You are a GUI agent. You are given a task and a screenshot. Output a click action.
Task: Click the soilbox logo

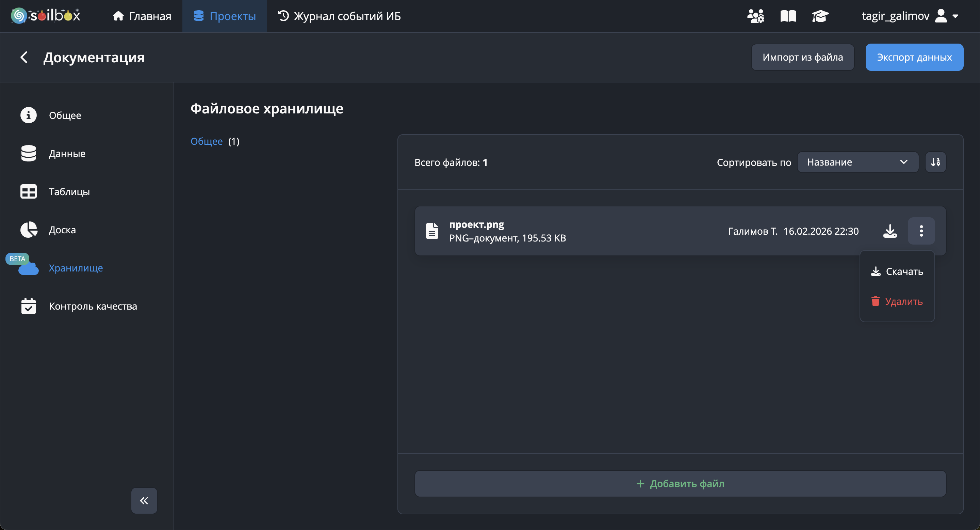click(46, 16)
